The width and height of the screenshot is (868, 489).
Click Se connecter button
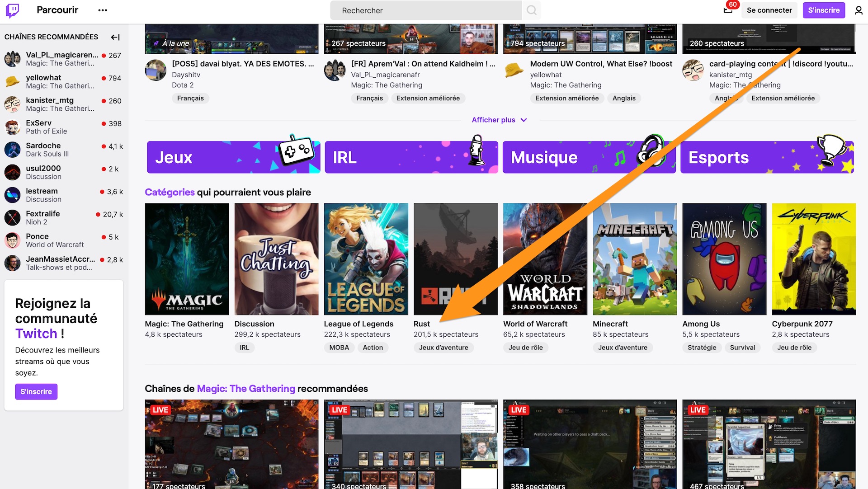coord(769,10)
